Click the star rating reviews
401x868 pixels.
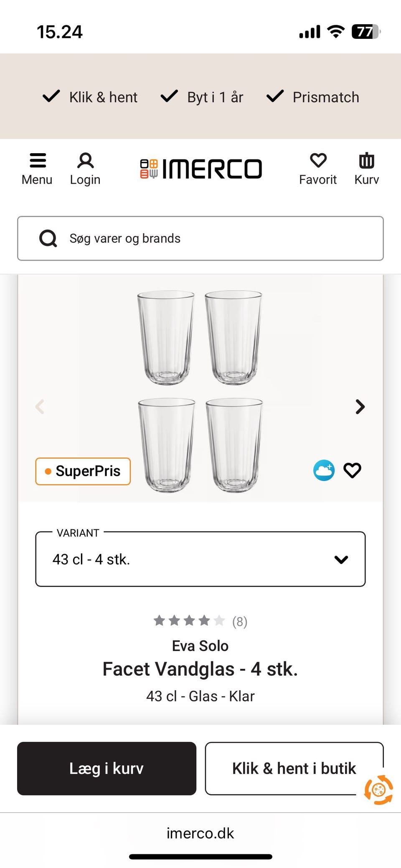point(200,621)
